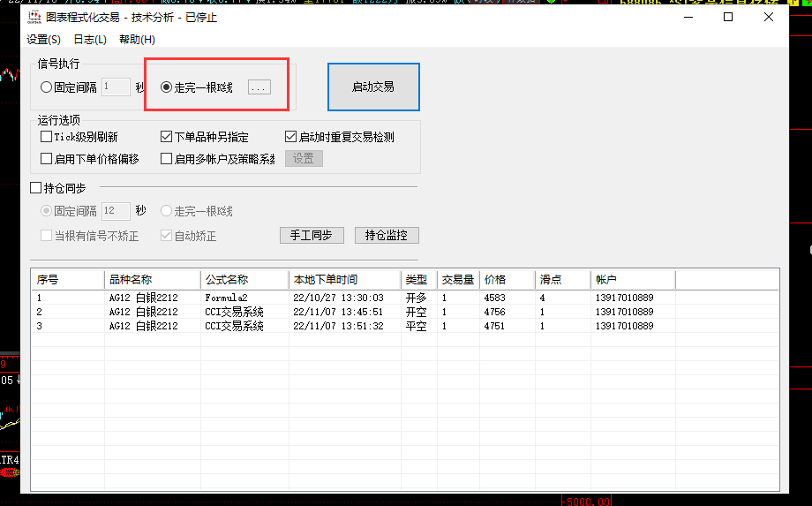Open 持仓监控 button
The image size is (812, 506).
[387, 235]
